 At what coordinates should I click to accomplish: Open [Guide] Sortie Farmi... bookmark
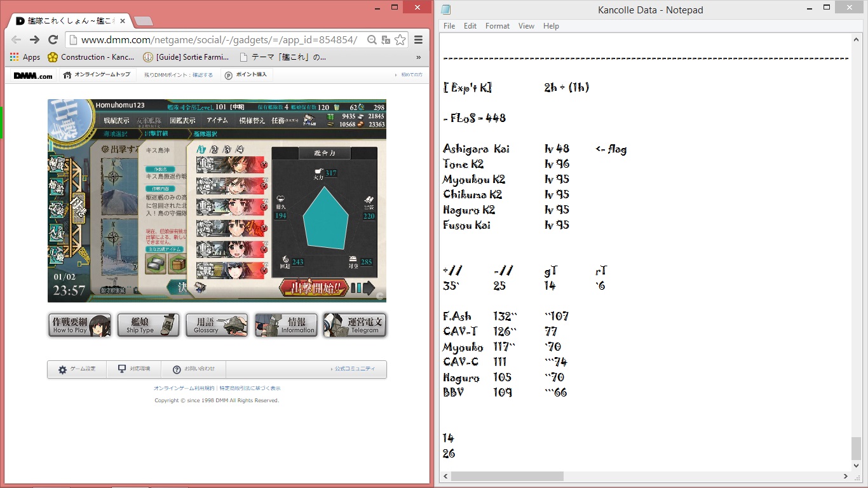click(x=186, y=57)
